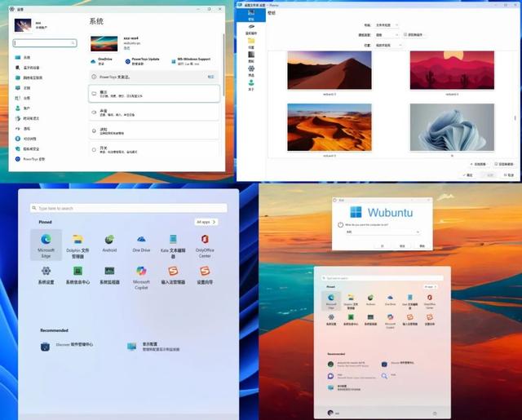Select the mouse actions tab in Plasma settings
Image resolution: width=522 pixels, height=420 pixels.
251,29
